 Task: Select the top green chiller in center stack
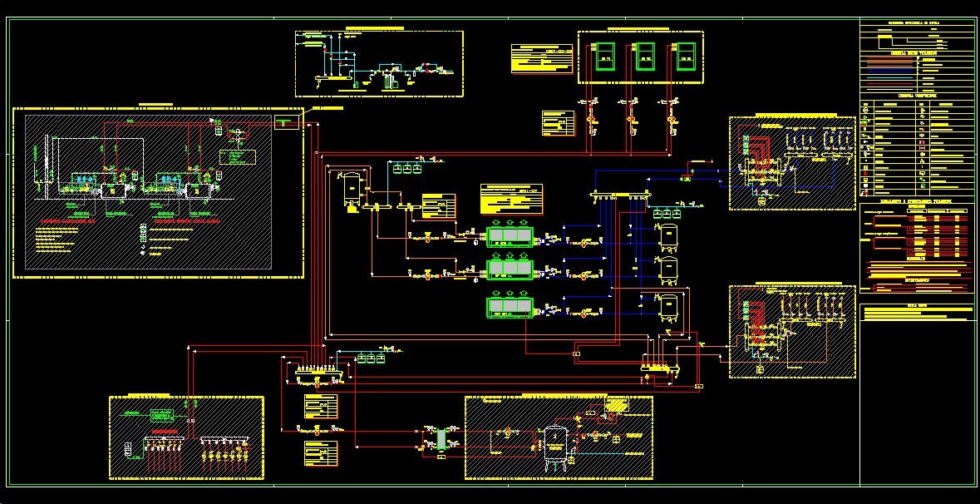click(510, 236)
